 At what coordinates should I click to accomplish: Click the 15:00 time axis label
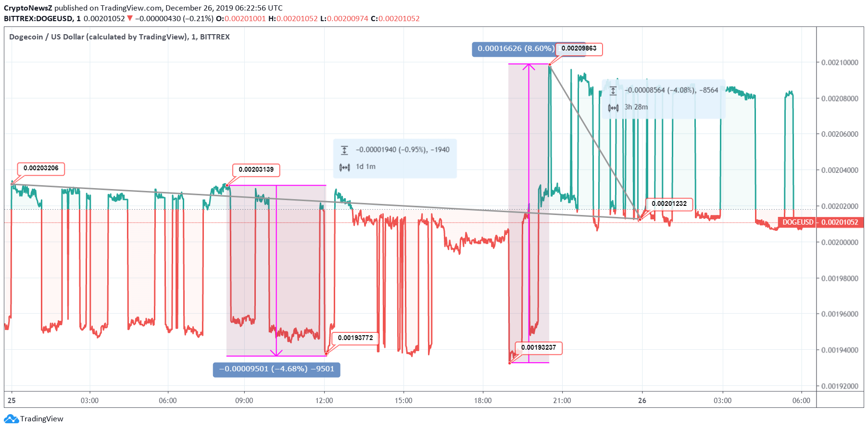(x=403, y=401)
